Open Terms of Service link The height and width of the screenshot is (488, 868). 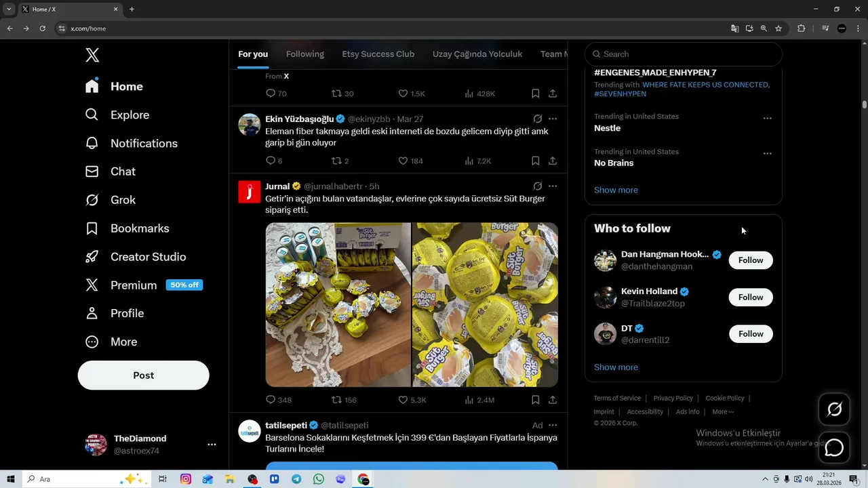pyautogui.click(x=617, y=399)
